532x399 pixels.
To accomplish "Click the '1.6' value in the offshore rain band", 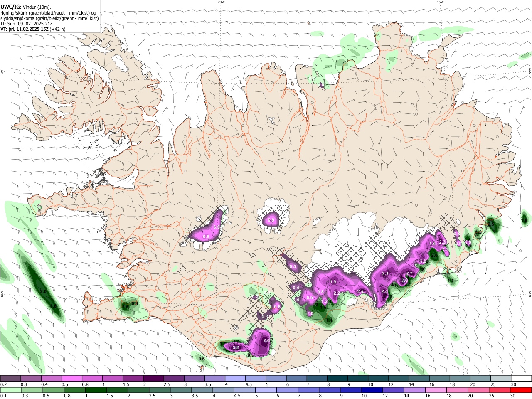I will [53, 306].
